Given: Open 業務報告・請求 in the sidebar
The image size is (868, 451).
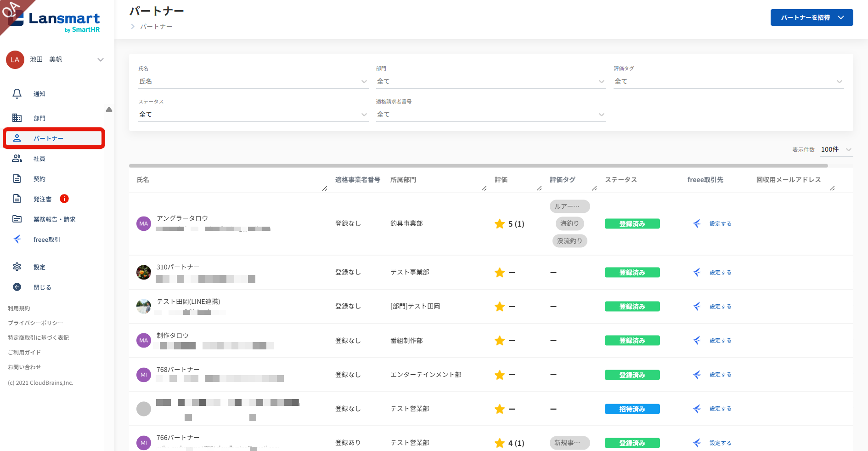Looking at the screenshot, I should pos(54,219).
